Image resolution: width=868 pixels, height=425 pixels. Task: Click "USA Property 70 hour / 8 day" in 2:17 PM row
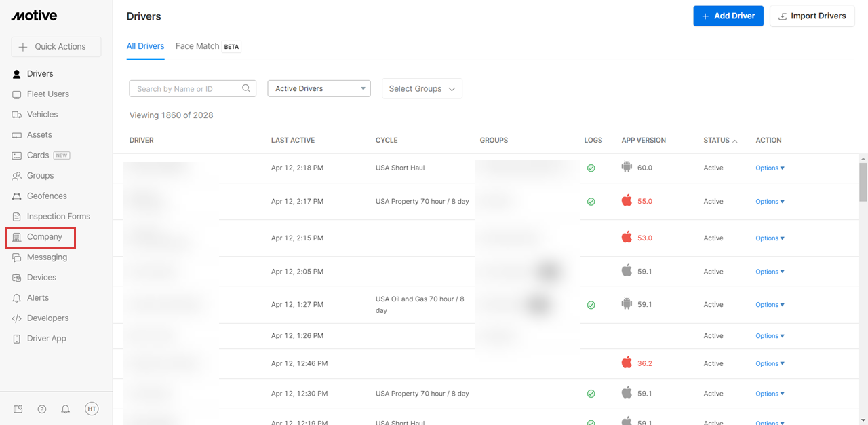point(422,202)
